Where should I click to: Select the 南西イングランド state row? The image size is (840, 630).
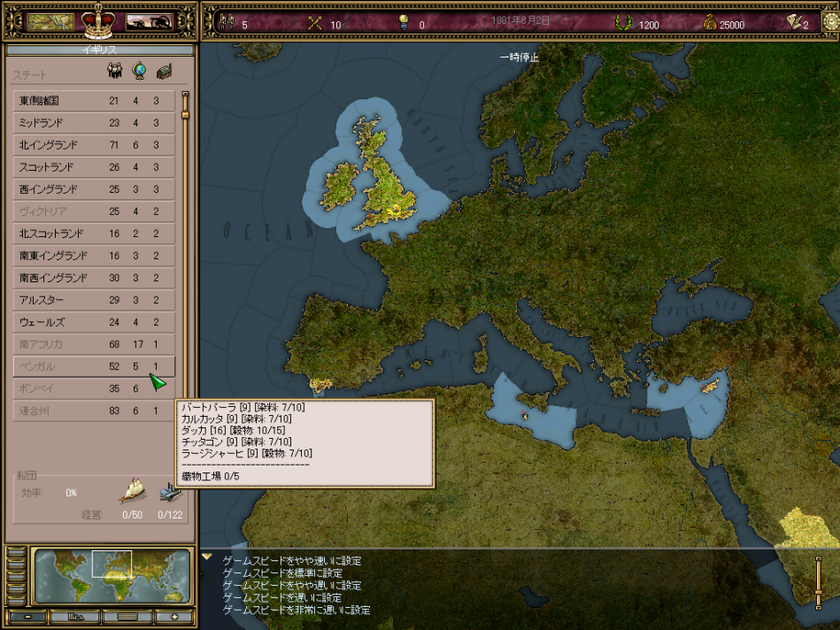tap(94, 278)
